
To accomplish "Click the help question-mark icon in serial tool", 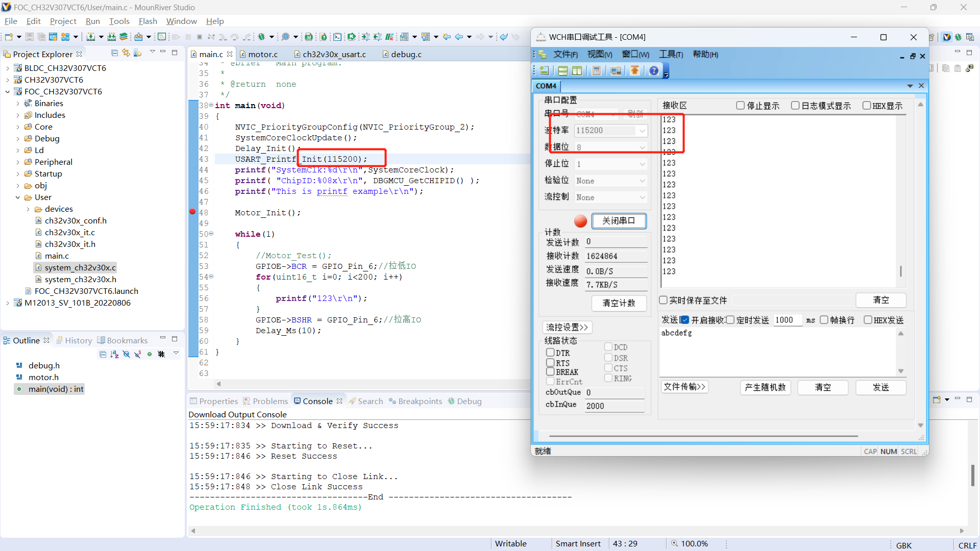I will point(654,71).
